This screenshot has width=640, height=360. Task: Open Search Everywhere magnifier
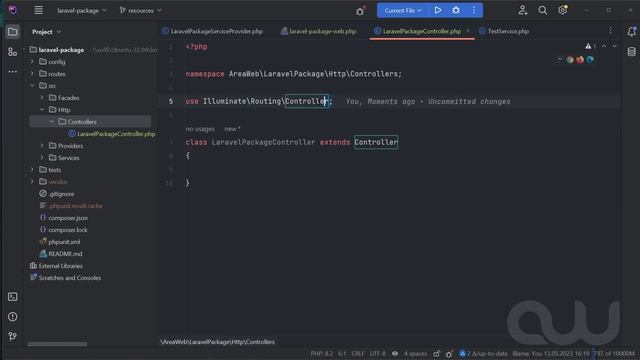(x=542, y=10)
